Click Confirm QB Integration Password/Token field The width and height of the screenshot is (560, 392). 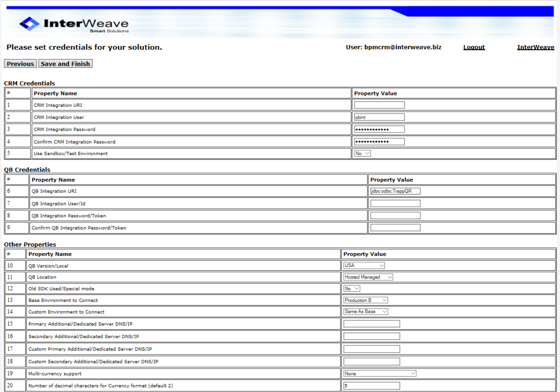[395, 228]
